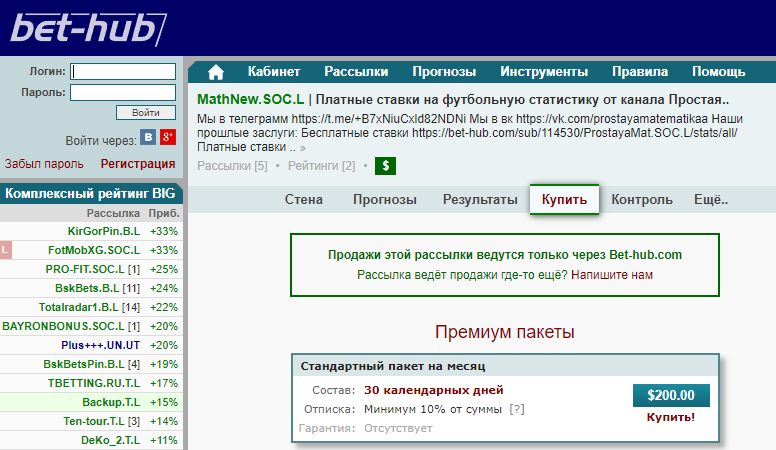Image resolution: width=776 pixels, height=450 pixels.
Task: Switch to the Стена tab
Action: [303, 200]
